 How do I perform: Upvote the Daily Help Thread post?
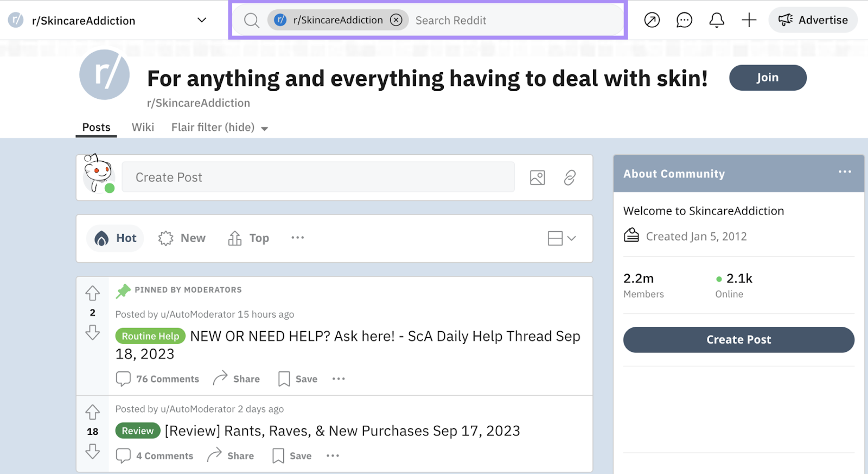pyautogui.click(x=92, y=293)
